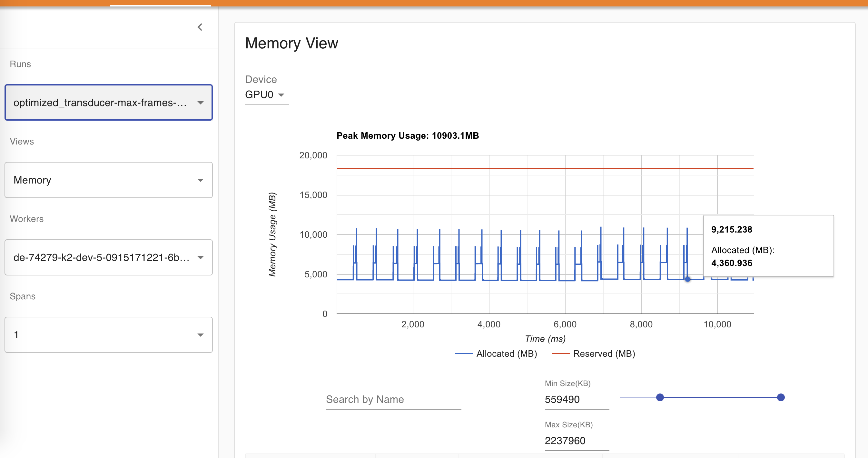Click the right handle of size slider
This screenshot has height=458, width=868.
(x=781, y=397)
